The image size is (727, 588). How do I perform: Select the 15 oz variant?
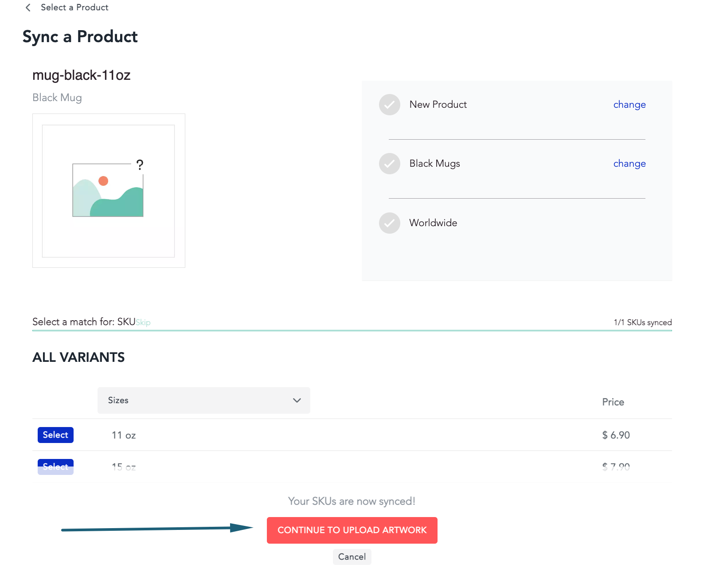coord(55,466)
